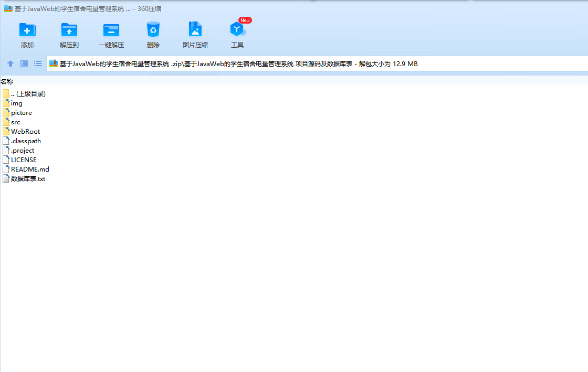Image resolution: width=588 pixels, height=372 pixels.
Task: Select the 'img' folder name
Action: click(16, 103)
